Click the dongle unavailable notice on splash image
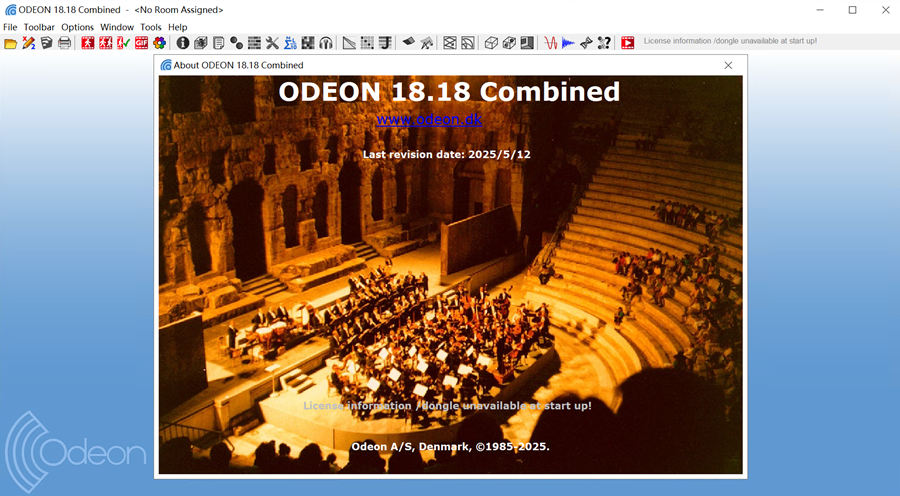The width and height of the screenshot is (900, 496). tap(448, 406)
